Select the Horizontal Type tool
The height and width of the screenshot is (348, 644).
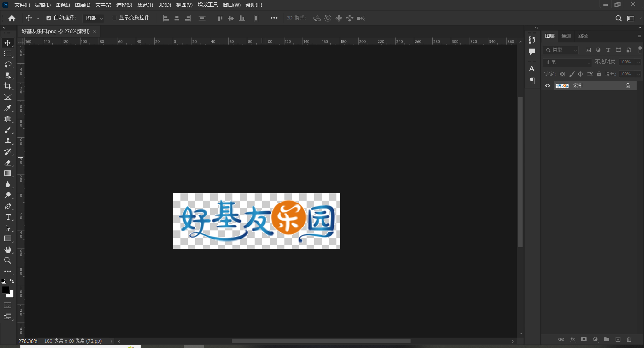(8, 217)
